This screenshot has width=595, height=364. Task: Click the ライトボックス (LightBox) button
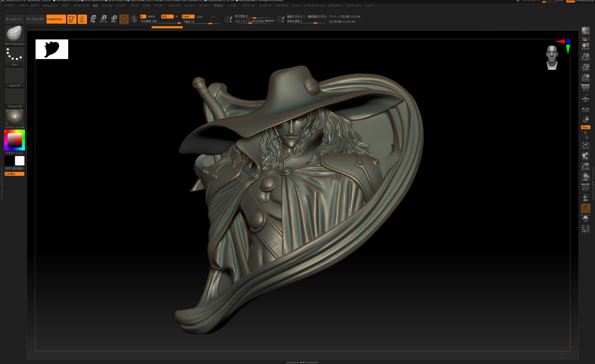click(x=35, y=19)
